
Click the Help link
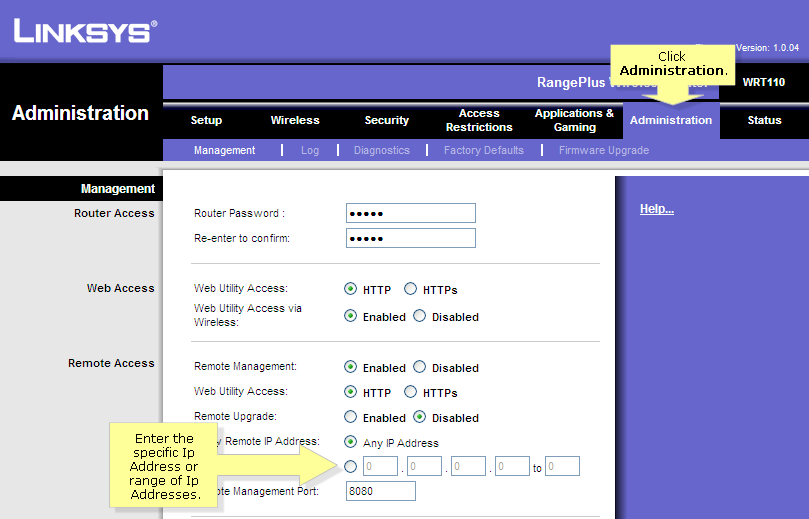(656, 209)
